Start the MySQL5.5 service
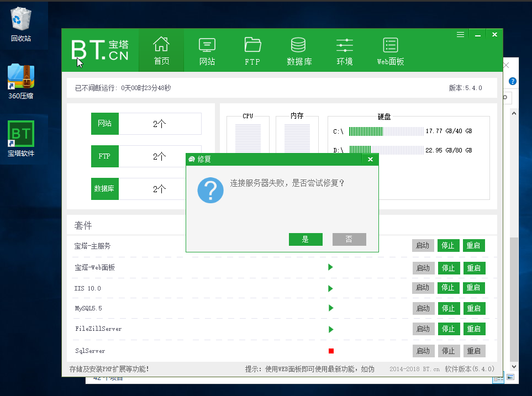The width and height of the screenshot is (532, 396). tap(423, 308)
